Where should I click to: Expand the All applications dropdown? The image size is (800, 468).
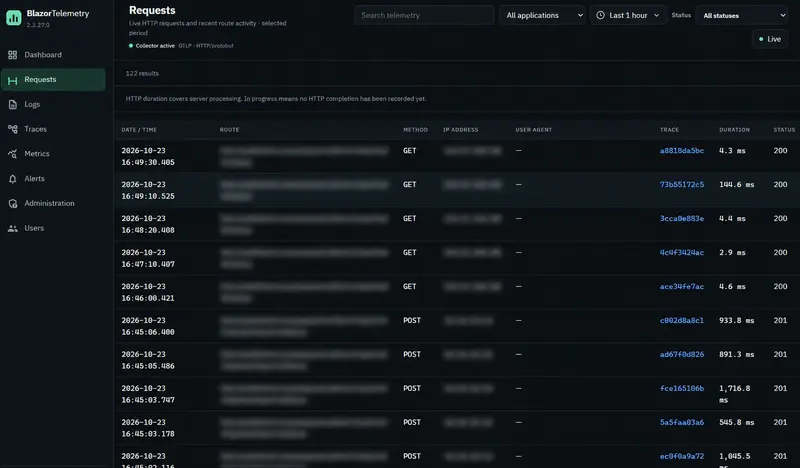543,15
